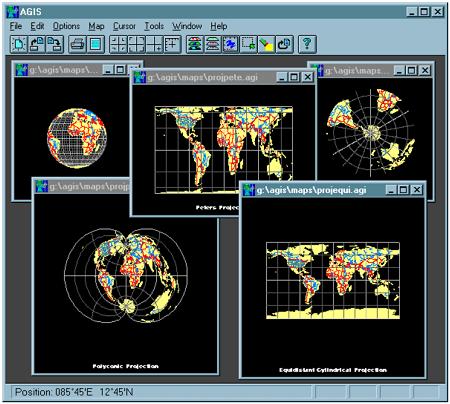450x404 pixels.
Task: Minimize the projpete.agi window
Action: point(282,77)
